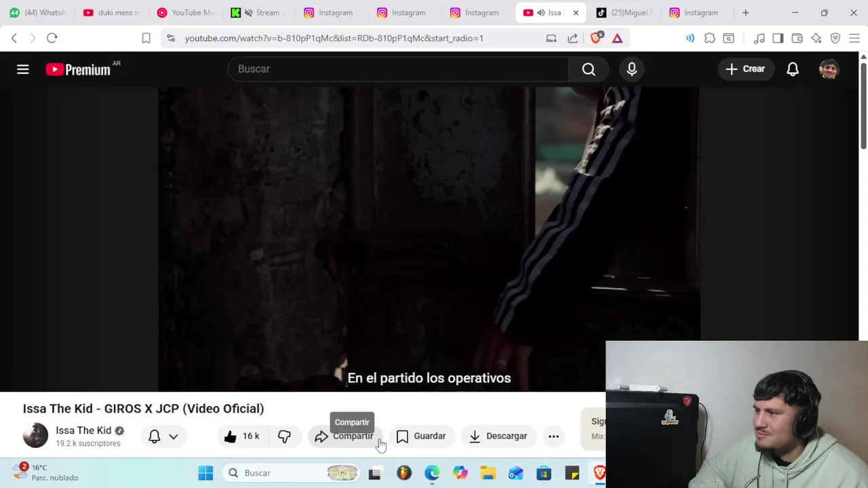Open Task View on the taskbar
The height and width of the screenshot is (488, 868).
click(374, 473)
